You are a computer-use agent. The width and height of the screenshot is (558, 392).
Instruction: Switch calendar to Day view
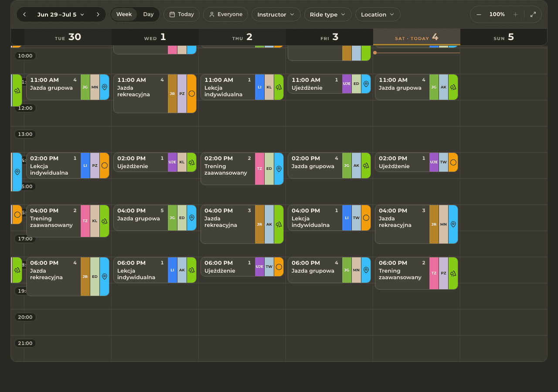148,14
